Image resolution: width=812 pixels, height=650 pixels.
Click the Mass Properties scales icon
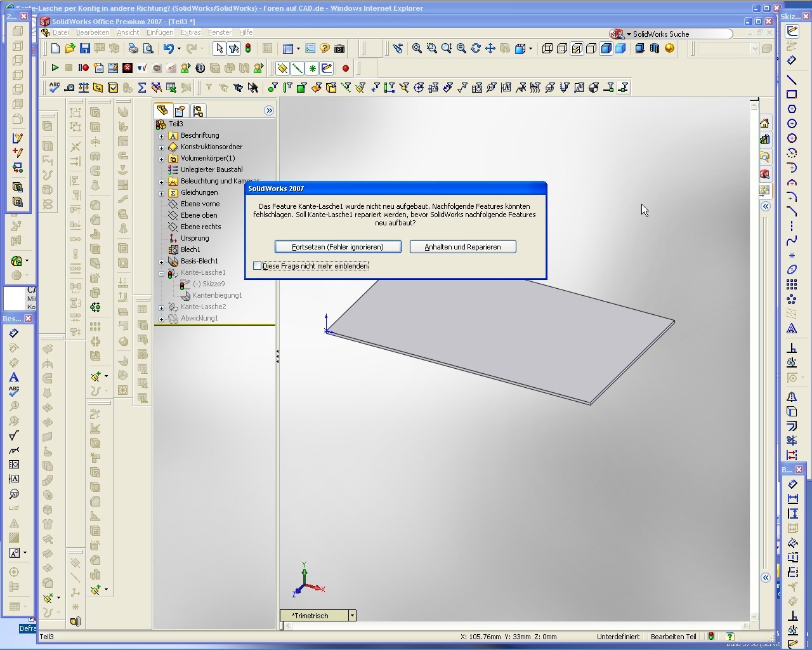coord(84,88)
